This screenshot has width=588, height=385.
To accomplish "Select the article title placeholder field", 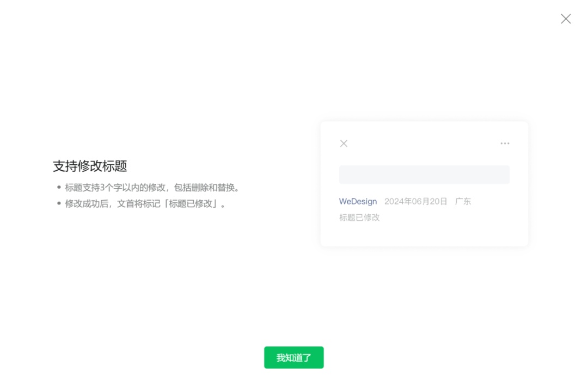I will tap(424, 174).
